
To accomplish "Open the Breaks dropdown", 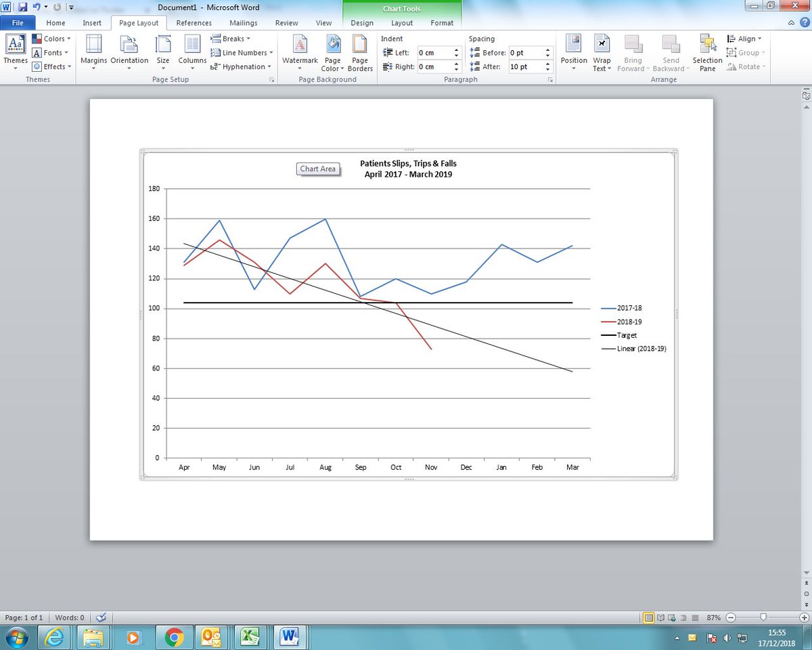I will pyautogui.click(x=231, y=39).
